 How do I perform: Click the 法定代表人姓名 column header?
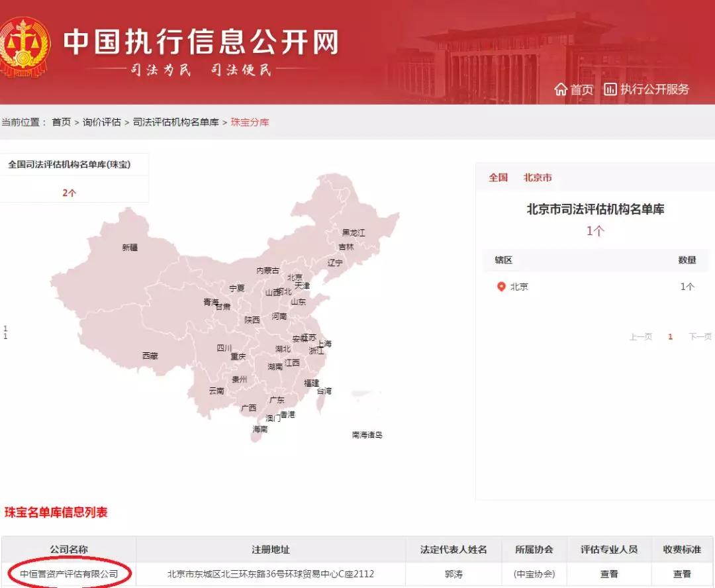tap(453, 549)
